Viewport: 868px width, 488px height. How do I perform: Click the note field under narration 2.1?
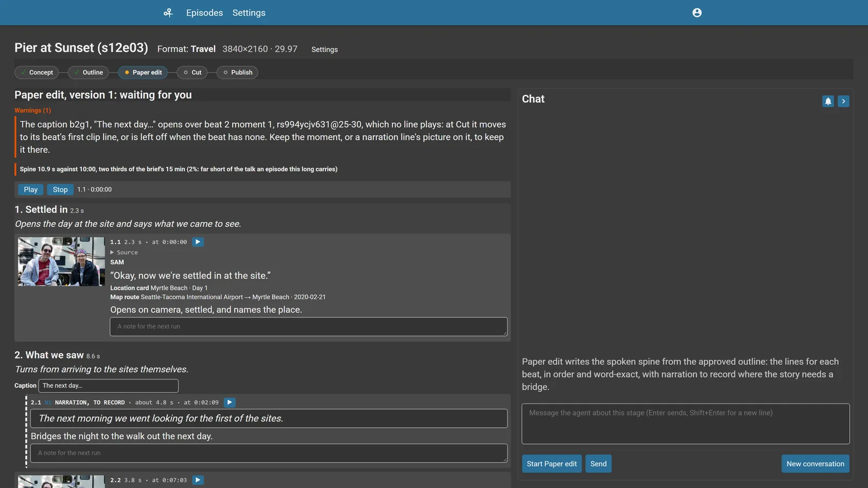pos(269,453)
